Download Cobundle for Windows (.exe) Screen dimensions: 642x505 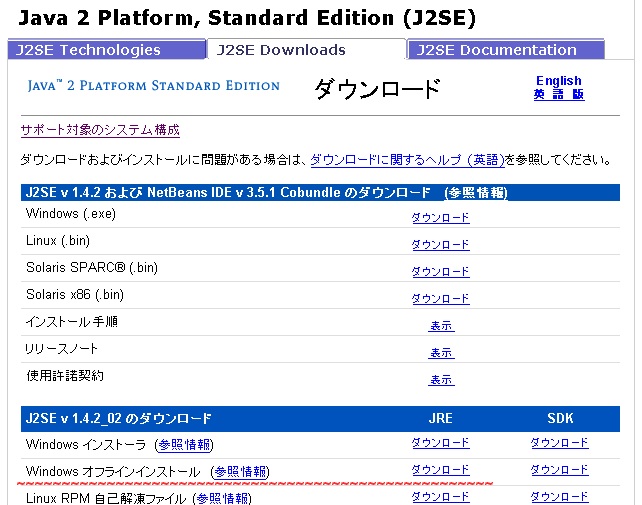pos(441,217)
